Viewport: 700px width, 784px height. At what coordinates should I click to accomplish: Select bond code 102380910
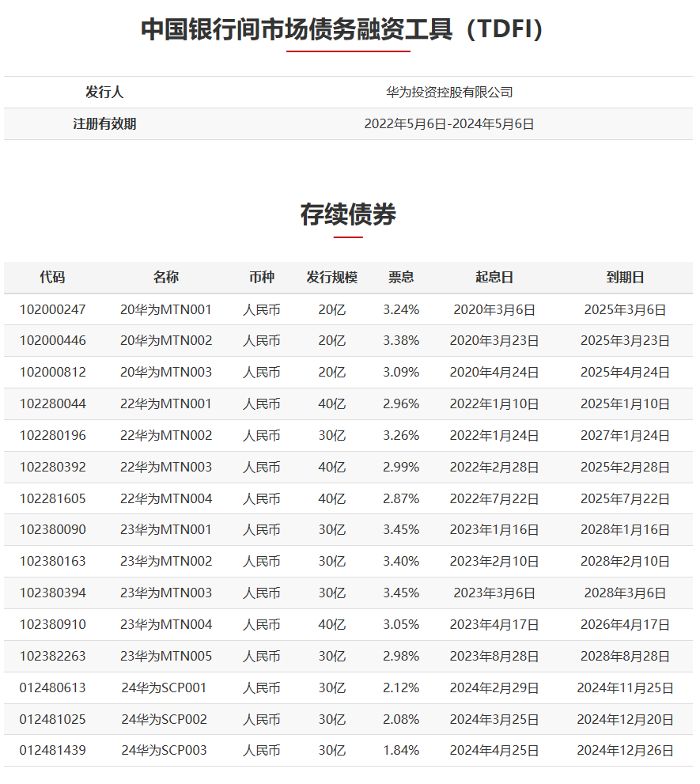pos(52,625)
